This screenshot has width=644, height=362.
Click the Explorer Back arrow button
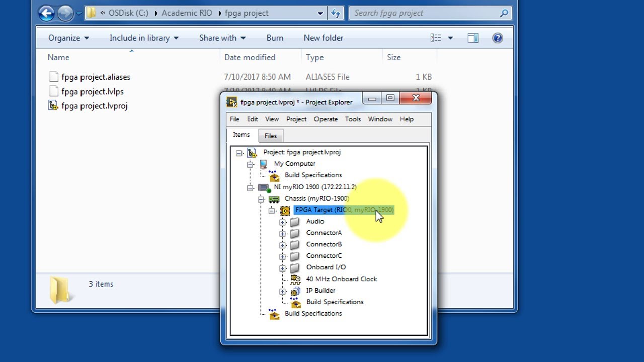click(x=47, y=13)
